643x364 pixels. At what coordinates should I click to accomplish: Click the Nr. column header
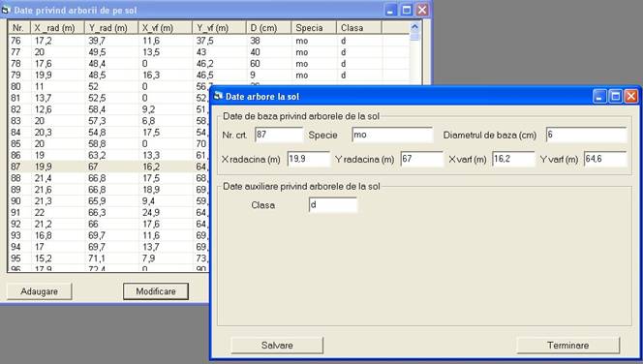tap(19, 28)
